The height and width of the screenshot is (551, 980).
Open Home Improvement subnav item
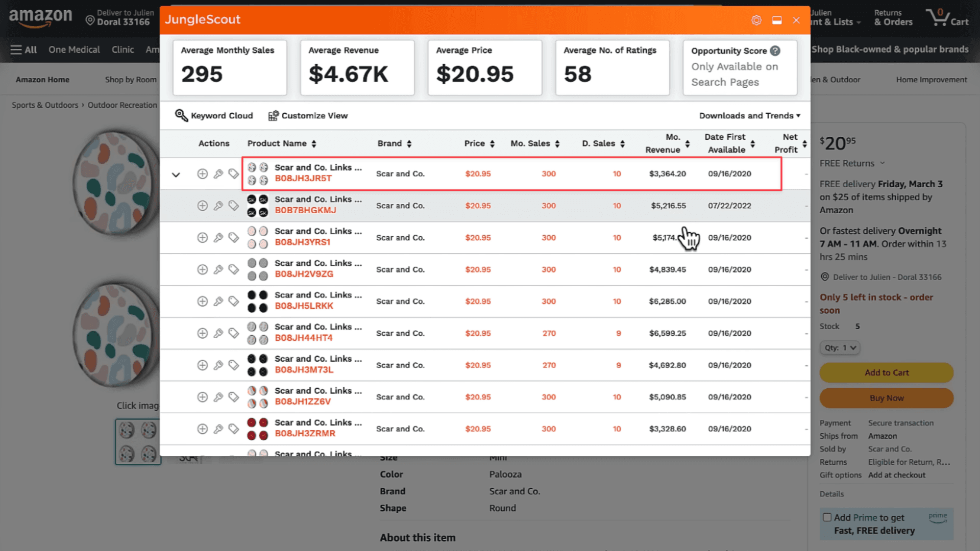click(932, 80)
